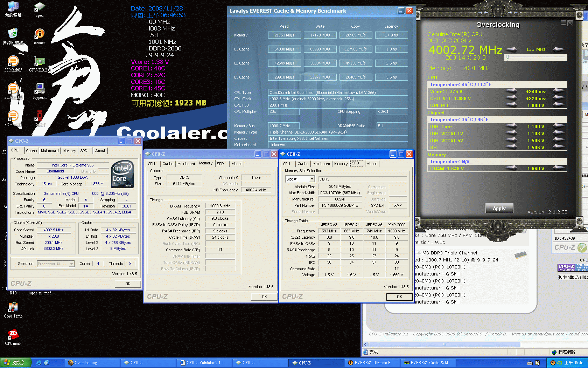This screenshot has height=368, width=588.
Task: Open Mainboard tab in CPU-Z SPD window
Action: click(x=321, y=164)
